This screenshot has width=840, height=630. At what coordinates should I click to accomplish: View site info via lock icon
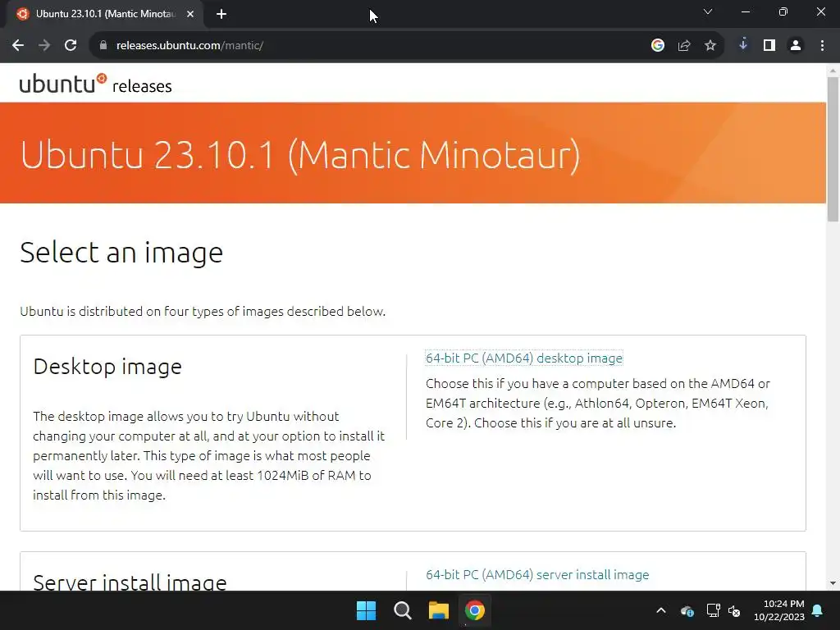(x=103, y=46)
